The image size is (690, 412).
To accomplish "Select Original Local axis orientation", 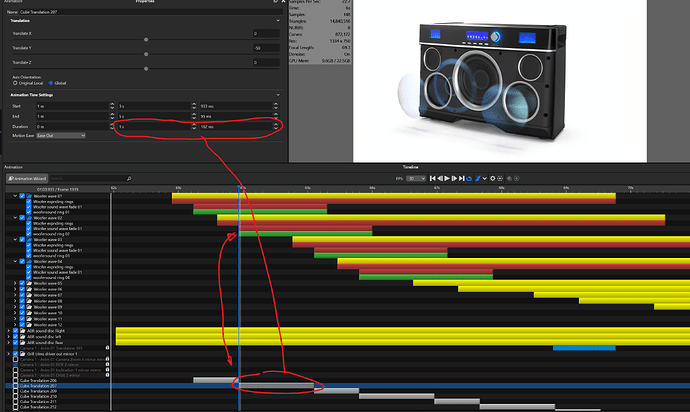I will tap(15, 83).
